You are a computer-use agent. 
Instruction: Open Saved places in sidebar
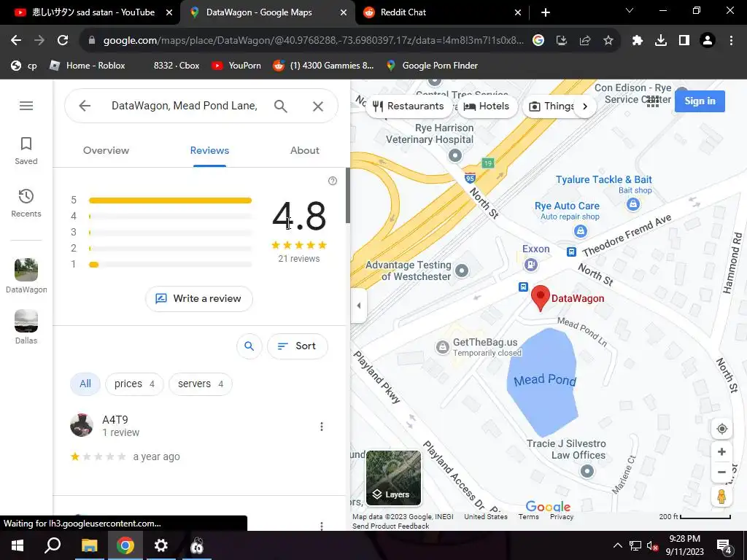(x=26, y=151)
